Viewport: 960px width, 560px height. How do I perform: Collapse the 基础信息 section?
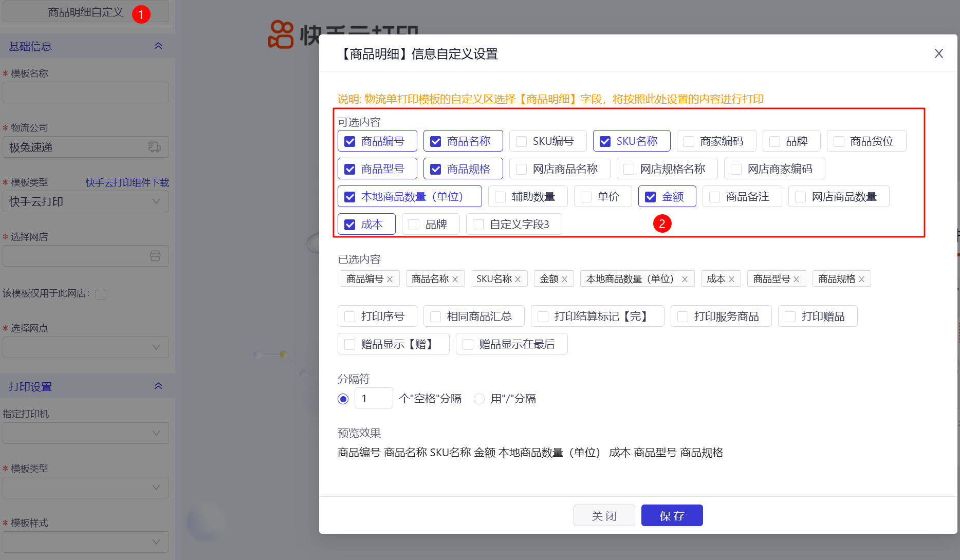(x=158, y=46)
